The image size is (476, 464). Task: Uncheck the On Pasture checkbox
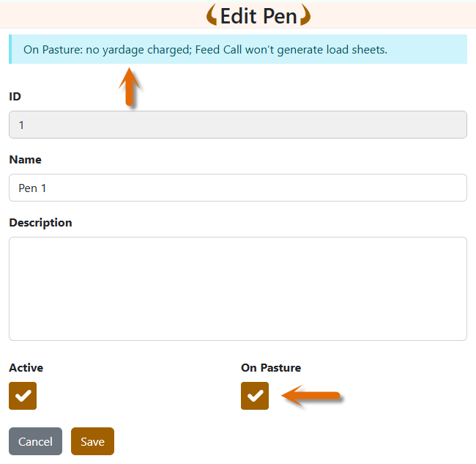(x=255, y=396)
